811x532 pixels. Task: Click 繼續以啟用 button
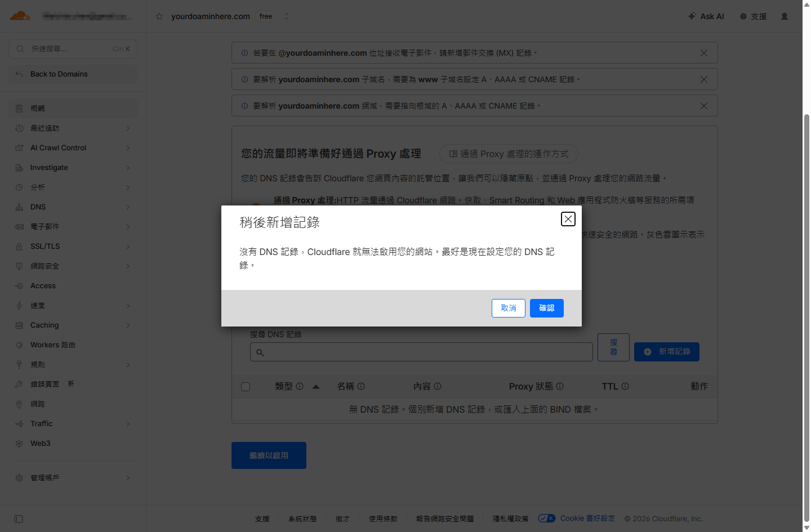coord(269,455)
